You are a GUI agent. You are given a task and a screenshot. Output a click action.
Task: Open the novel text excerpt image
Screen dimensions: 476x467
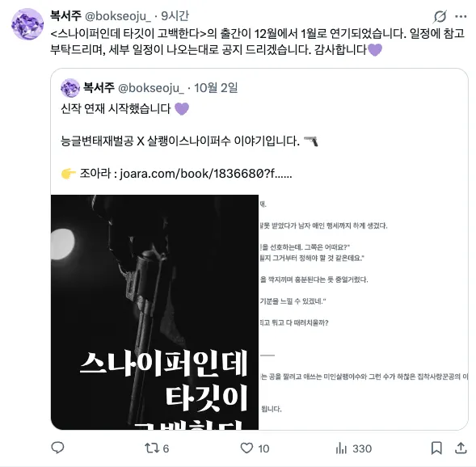[363, 312]
